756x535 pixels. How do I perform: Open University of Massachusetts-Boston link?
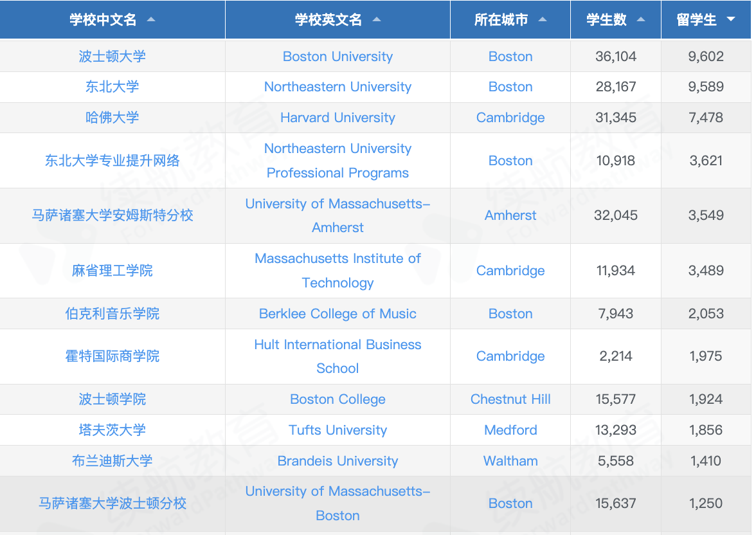tap(337, 503)
